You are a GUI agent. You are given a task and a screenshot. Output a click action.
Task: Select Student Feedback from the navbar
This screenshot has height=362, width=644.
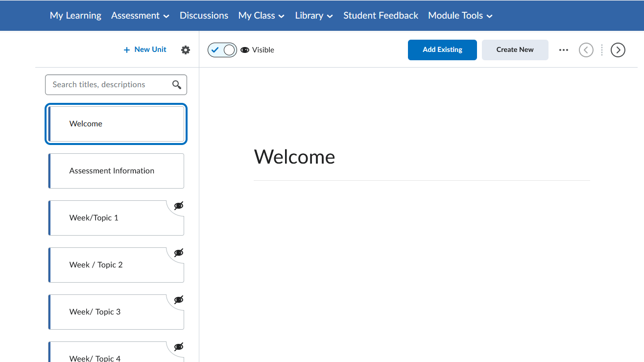[x=381, y=15]
